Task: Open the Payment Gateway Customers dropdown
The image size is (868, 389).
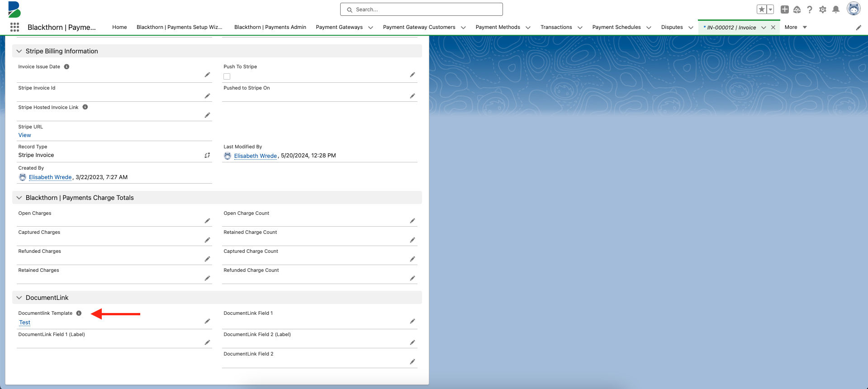Action: (463, 28)
